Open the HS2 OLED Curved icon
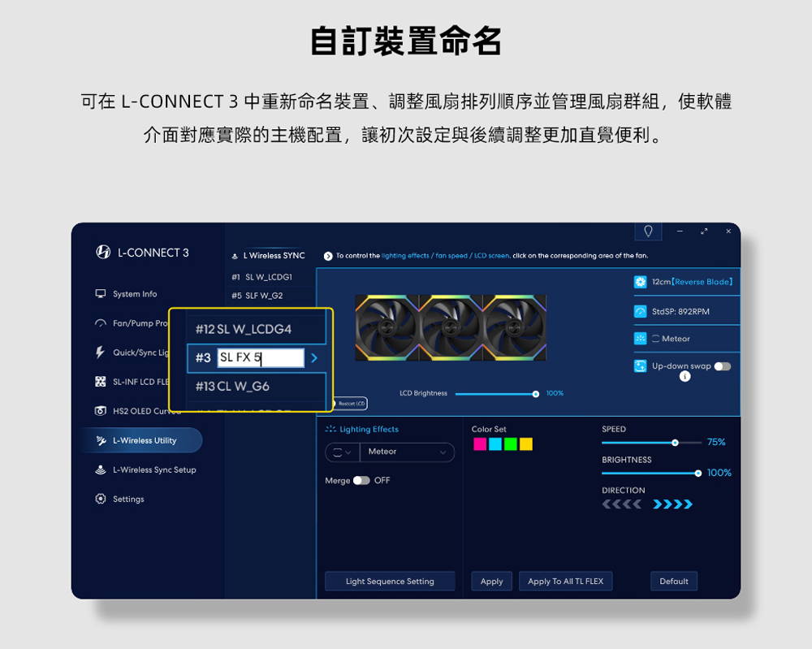The width and height of the screenshot is (812, 649). click(101, 411)
